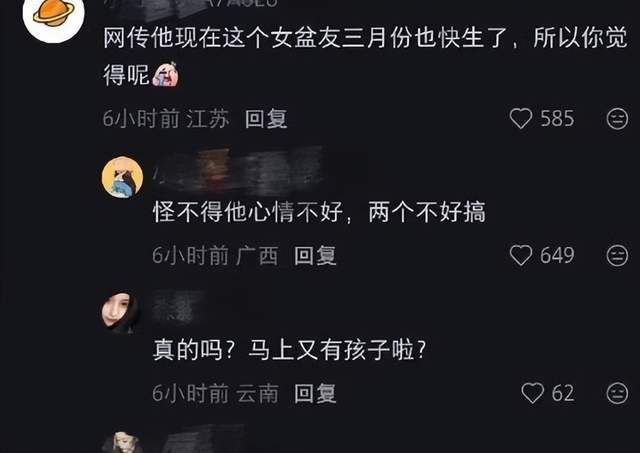640x453 pixels.
Task: Open the girl face avatar profile
Action: (x=121, y=313)
